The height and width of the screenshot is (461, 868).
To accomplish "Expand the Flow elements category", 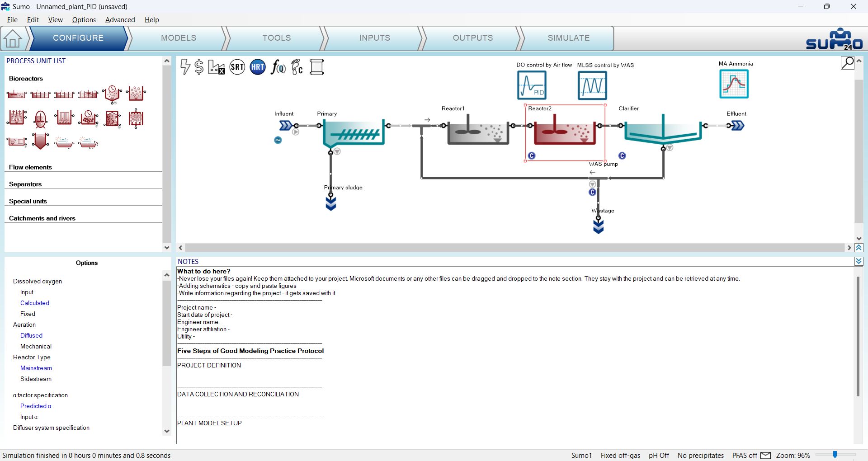I will (x=30, y=167).
